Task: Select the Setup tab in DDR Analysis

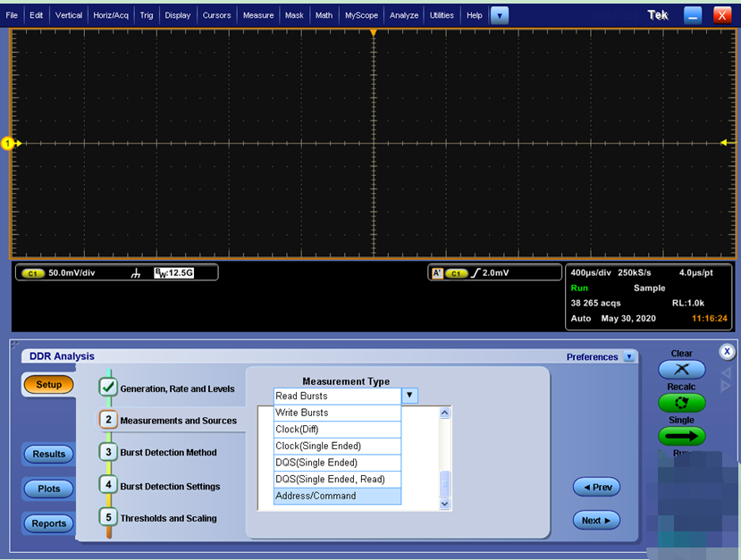Action: tap(48, 384)
